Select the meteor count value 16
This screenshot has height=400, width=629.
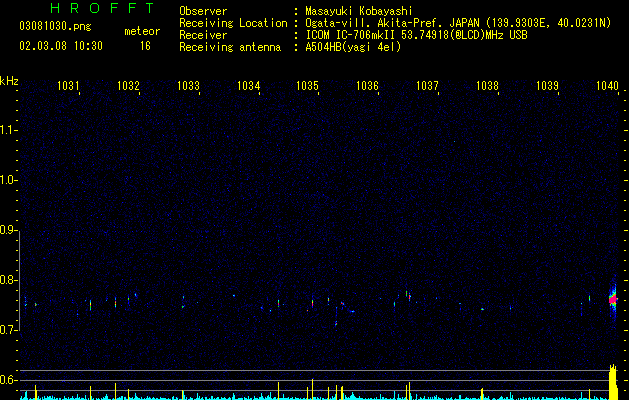(x=145, y=46)
